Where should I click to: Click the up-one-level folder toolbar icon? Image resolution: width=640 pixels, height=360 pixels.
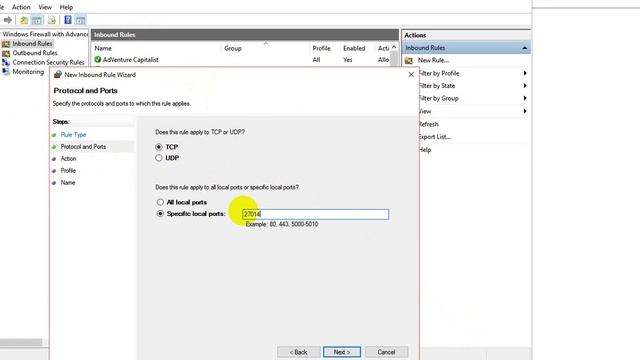click(24, 20)
